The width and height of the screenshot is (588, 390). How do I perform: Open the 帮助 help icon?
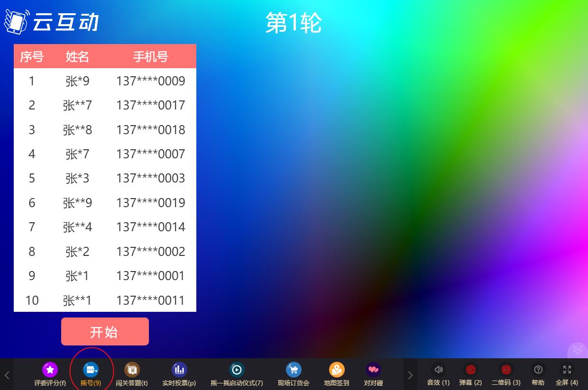coord(538,370)
